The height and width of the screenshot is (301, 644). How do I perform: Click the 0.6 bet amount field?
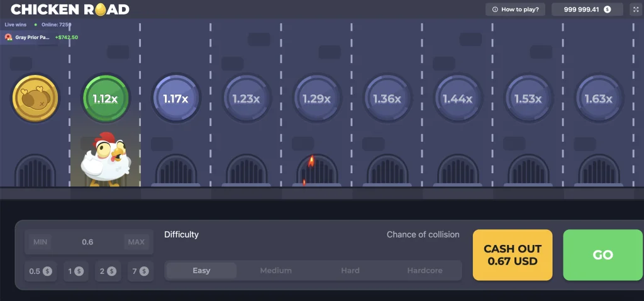(87, 242)
